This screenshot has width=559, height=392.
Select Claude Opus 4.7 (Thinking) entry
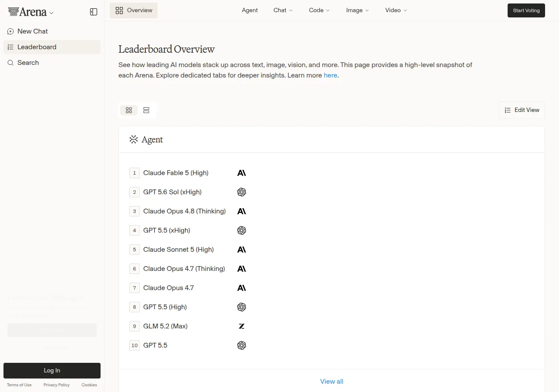[184, 269]
